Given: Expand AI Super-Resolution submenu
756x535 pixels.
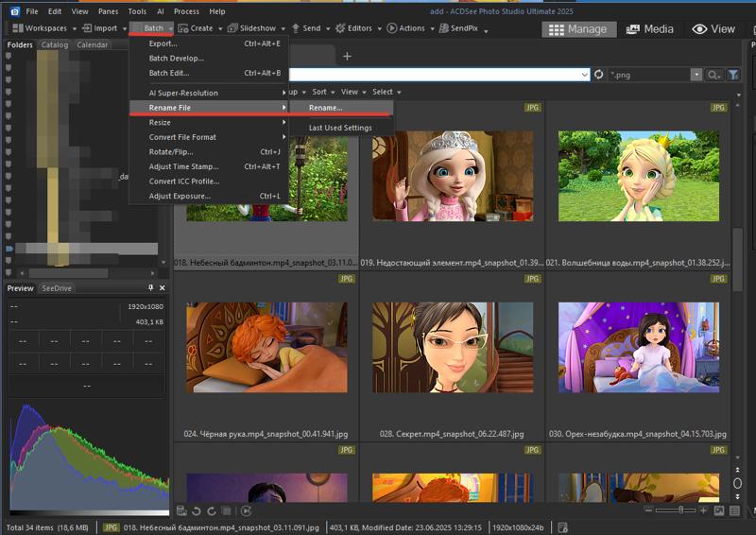Looking at the screenshot, I should click(x=209, y=94).
